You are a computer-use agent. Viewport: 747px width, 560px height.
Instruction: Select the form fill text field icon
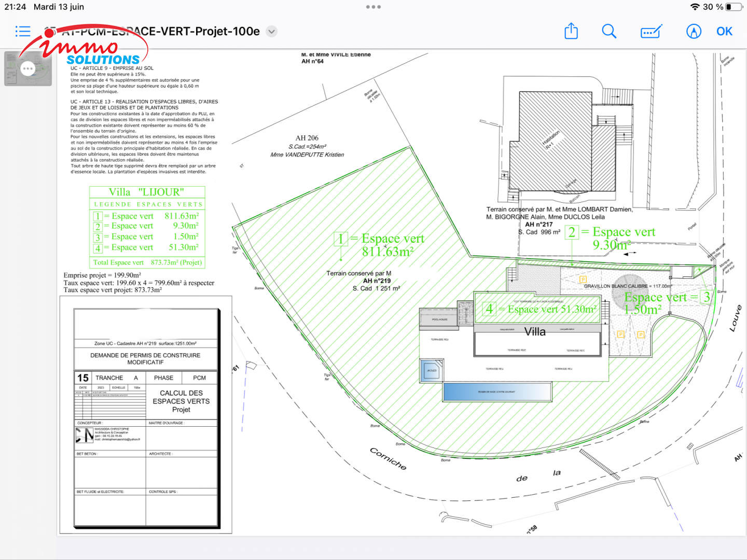coord(651,32)
